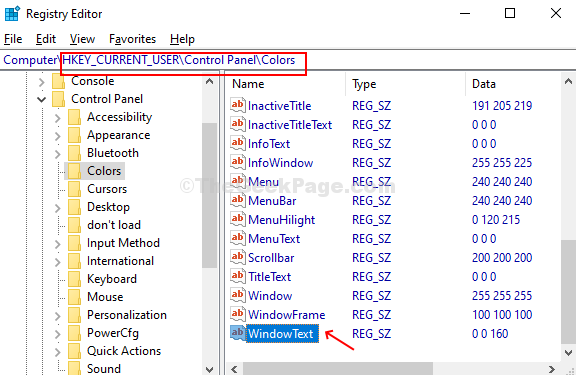Screen dimensions: 576x375
Task: Click data value 0 120 215
Action: click(496, 220)
